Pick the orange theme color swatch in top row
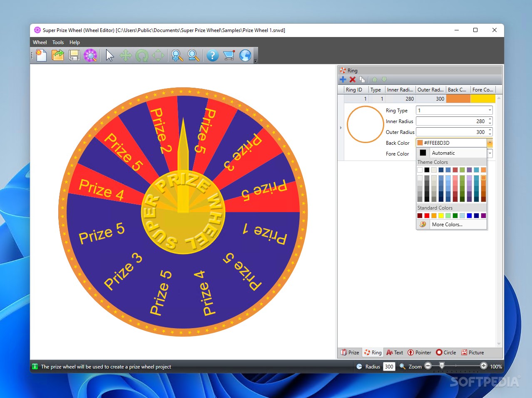The width and height of the screenshot is (532, 398). [483, 170]
